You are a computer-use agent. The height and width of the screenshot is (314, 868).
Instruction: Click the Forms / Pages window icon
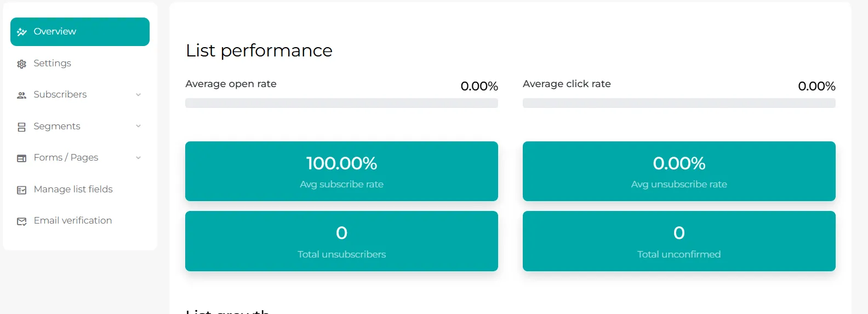(x=22, y=158)
